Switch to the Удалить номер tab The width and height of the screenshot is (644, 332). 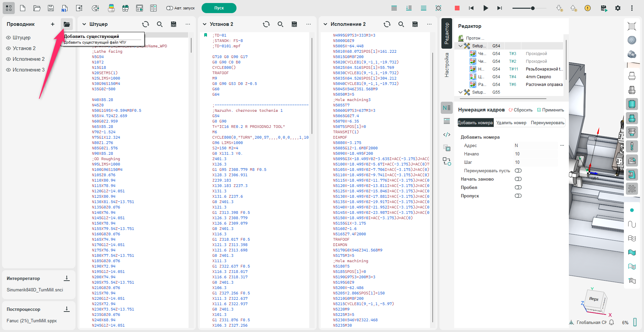[x=511, y=123]
